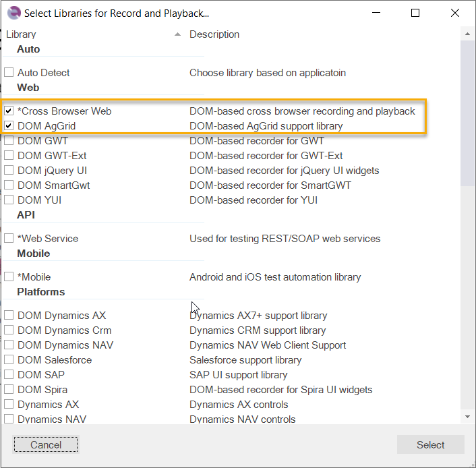476x468 pixels.
Task: Maximize the library selection dialog window
Action: [415, 13]
